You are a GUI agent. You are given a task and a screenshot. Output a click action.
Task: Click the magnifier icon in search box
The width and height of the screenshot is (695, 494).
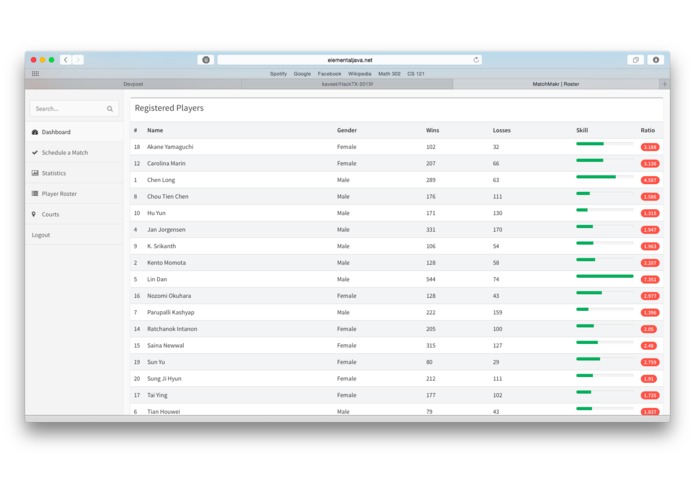coord(109,109)
